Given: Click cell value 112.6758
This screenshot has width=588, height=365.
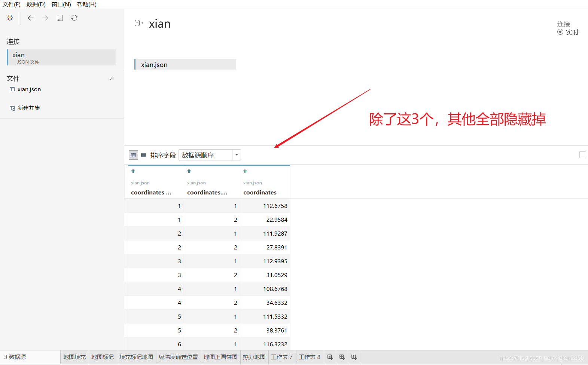Looking at the screenshot, I should tap(275, 206).
